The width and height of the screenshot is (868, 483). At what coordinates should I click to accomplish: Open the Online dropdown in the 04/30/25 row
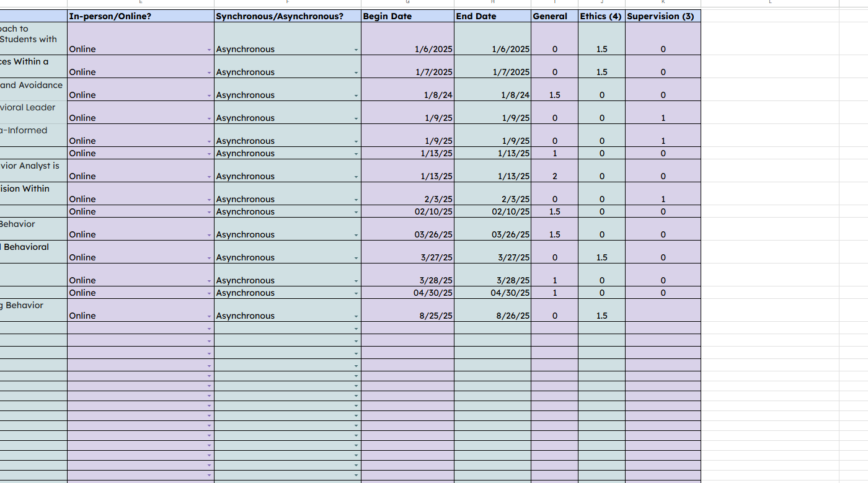[x=209, y=293]
